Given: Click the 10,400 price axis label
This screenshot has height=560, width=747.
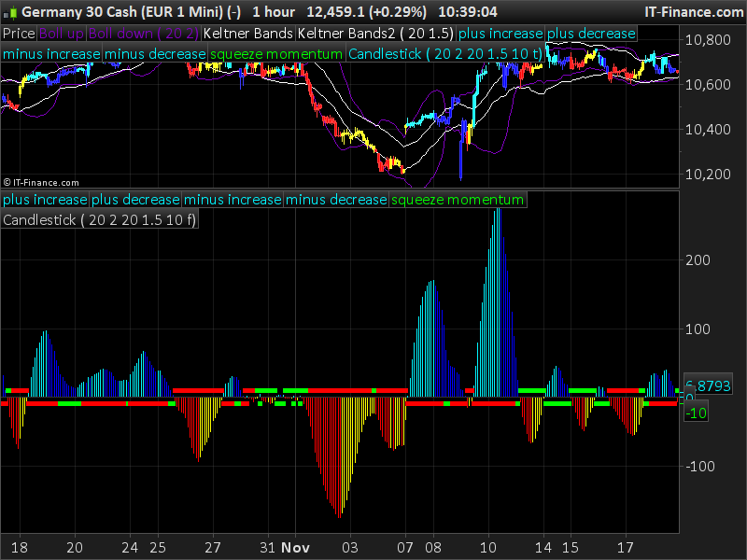Looking at the screenshot, I should [708, 129].
